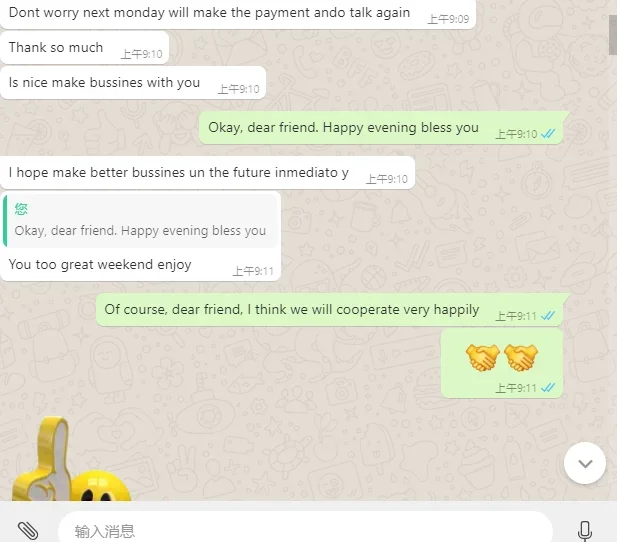Click the second handshake emoji
The height and width of the screenshot is (542, 617).
tap(521, 357)
